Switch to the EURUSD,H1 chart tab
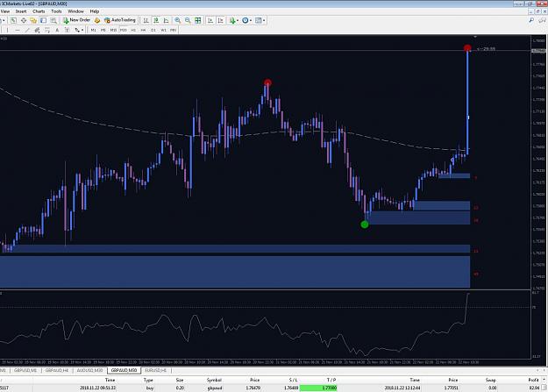Screen dimensions: 548x392 point(156,370)
